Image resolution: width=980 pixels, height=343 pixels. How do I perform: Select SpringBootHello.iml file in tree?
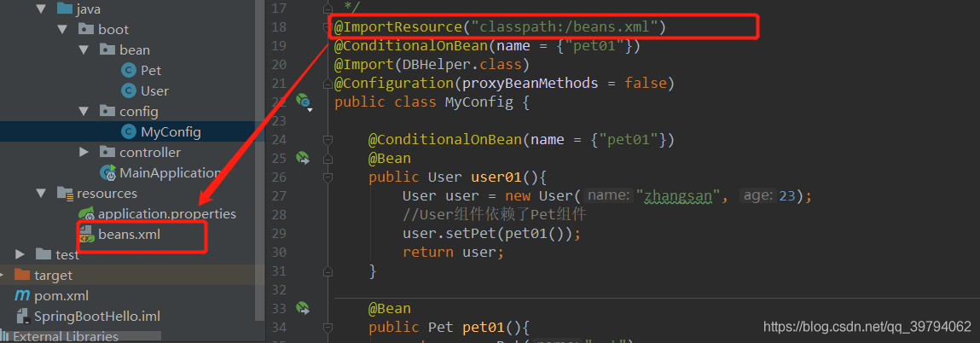(x=96, y=316)
